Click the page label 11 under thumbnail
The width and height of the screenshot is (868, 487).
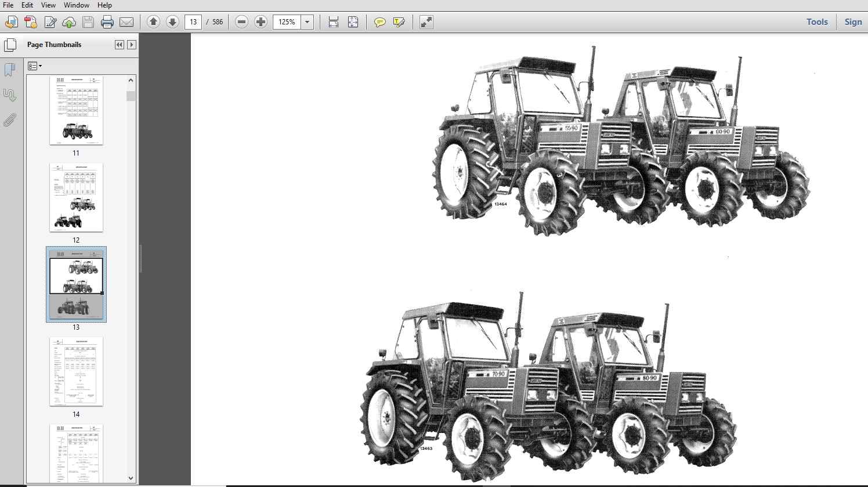click(x=76, y=153)
